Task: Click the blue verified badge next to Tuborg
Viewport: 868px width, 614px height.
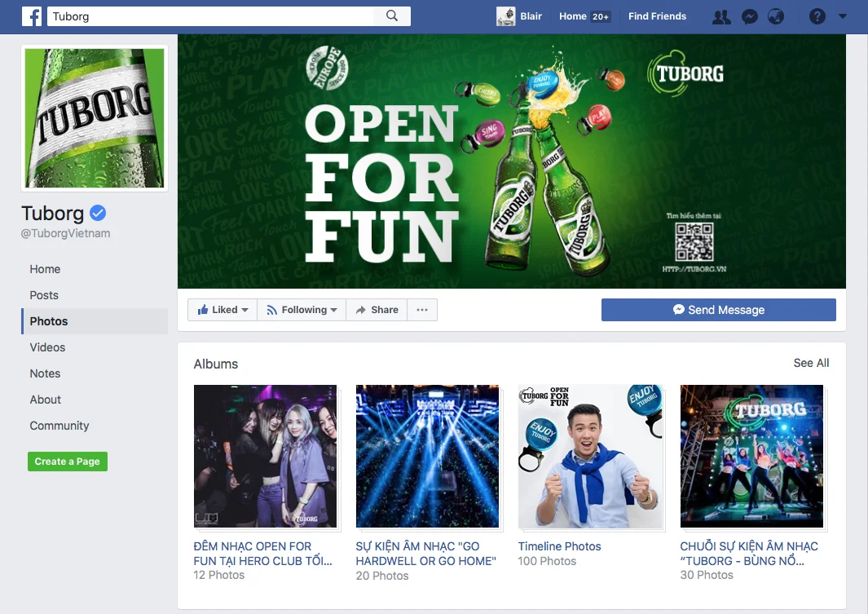Action: [98, 213]
